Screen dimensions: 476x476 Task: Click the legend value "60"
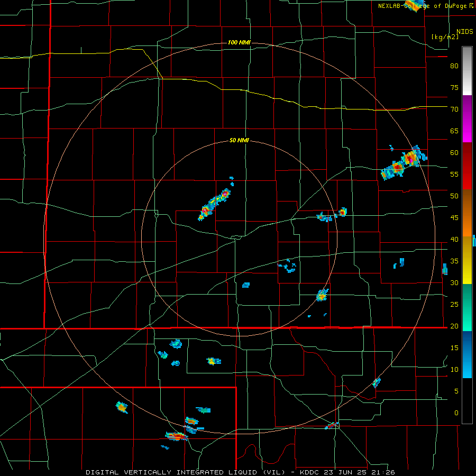pos(454,153)
